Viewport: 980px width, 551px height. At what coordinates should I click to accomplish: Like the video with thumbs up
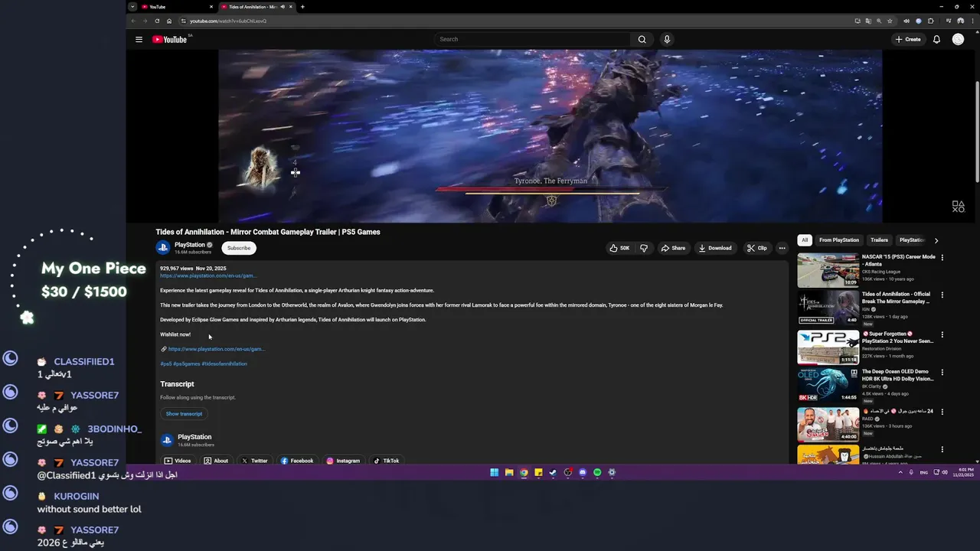(619, 248)
